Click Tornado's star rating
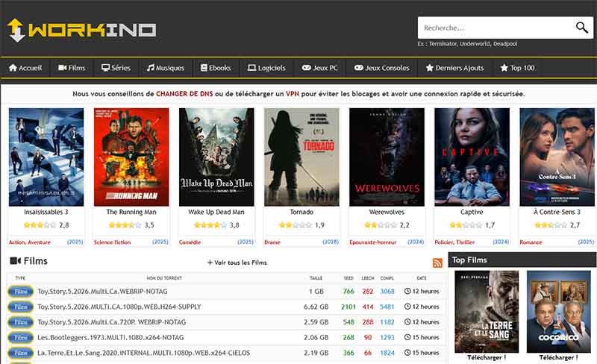This screenshot has width=597, height=364. (x=296, y=225)
